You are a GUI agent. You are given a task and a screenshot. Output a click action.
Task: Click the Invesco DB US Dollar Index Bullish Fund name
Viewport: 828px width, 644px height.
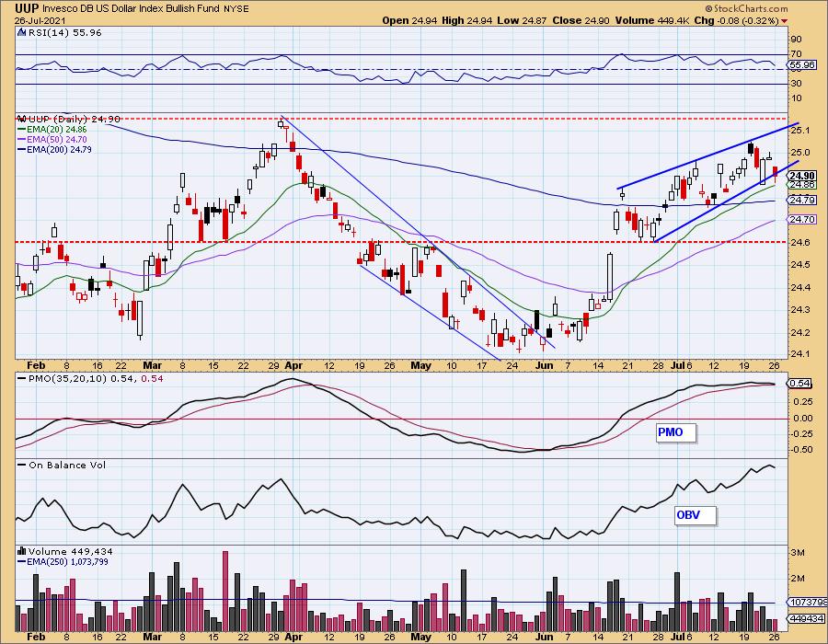pos(131,9)
